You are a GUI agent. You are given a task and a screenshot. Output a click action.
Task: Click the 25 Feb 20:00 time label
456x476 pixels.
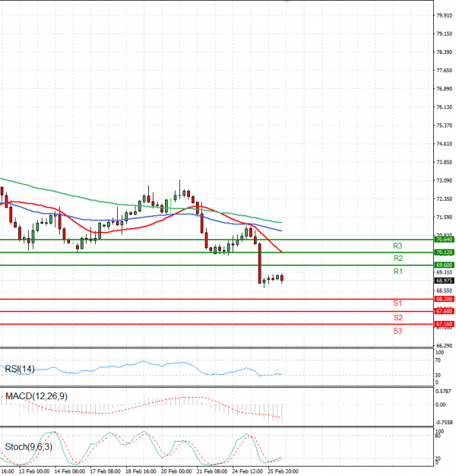click(283, 471)
